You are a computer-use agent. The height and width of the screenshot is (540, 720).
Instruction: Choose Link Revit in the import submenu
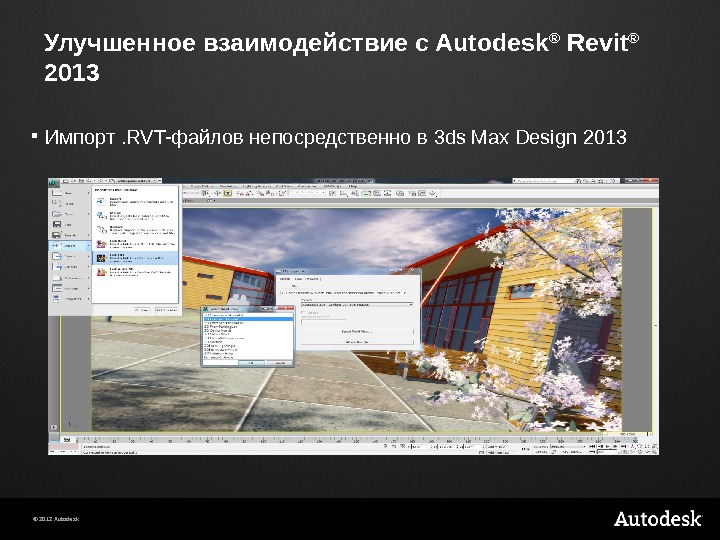[x=135, y=244]
